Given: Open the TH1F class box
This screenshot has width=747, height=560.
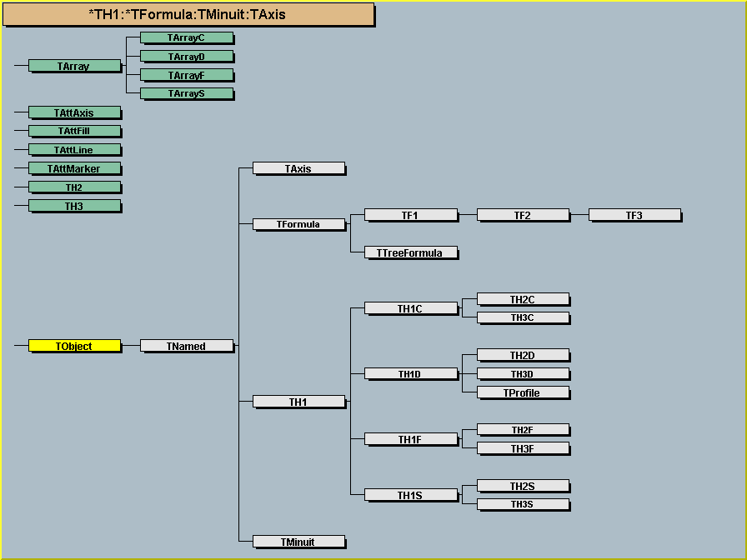Looking at the screenshot, I should coord(410,439).
